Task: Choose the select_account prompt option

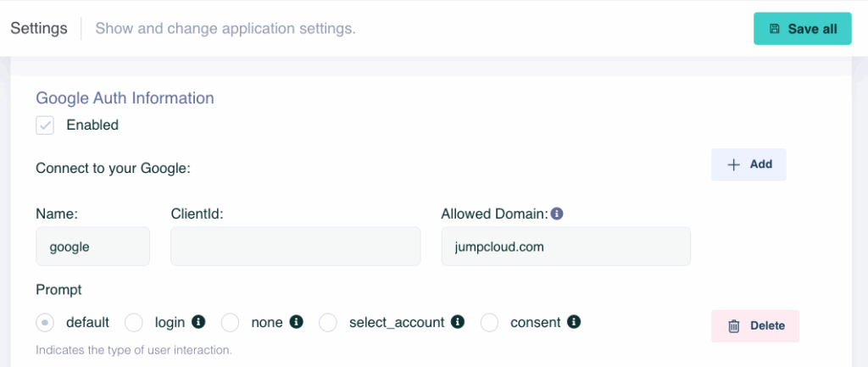Action: (328, 322)
